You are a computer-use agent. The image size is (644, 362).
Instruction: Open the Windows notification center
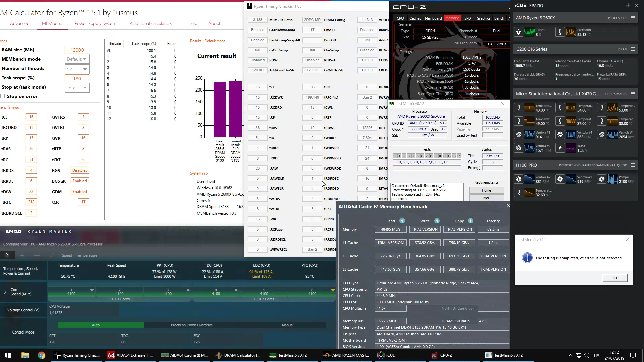coord(633,355)
